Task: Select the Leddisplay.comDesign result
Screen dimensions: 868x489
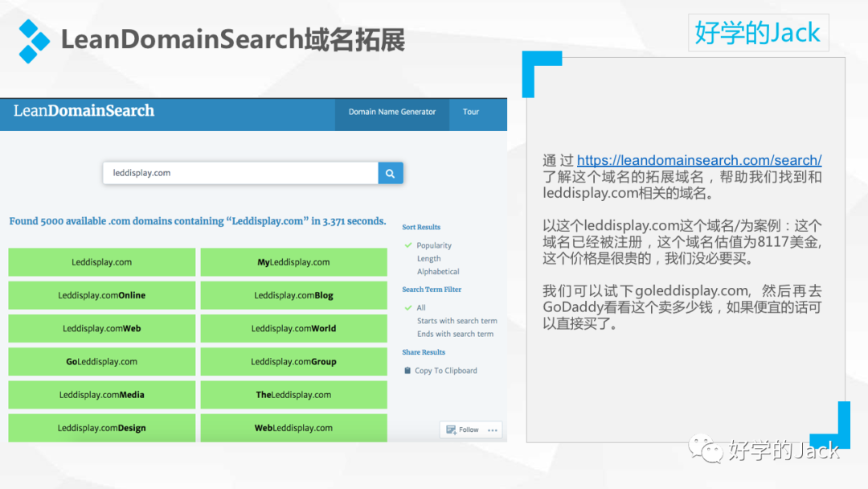Action: pyautogui.click(x=102, y=428)
